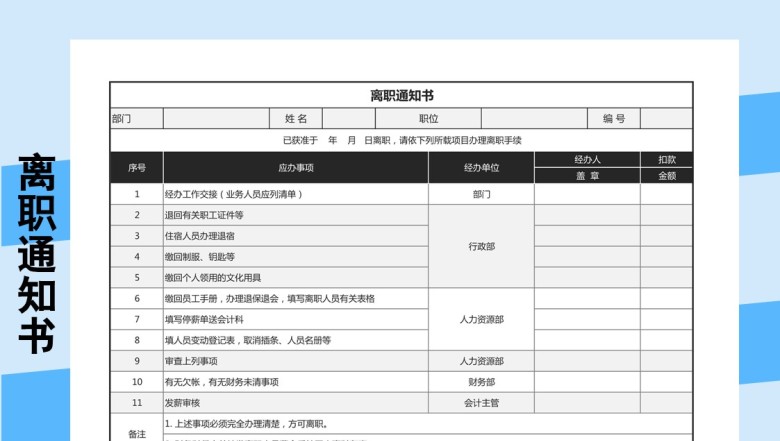Select the 部门 cell in 经办单位 column, row 1
The height and width of the screenshot is (441, 780).
pyautogui.click(x=482, y=194)
